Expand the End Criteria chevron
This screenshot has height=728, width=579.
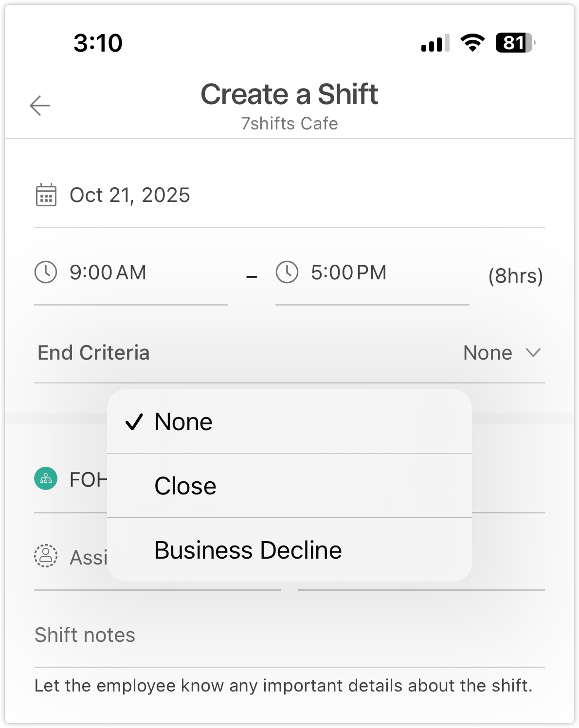[x=533, y=353]
